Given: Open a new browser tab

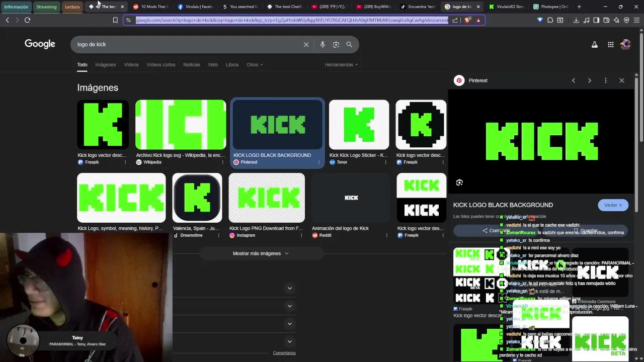Looking at the screenshot, I should 579,7.
